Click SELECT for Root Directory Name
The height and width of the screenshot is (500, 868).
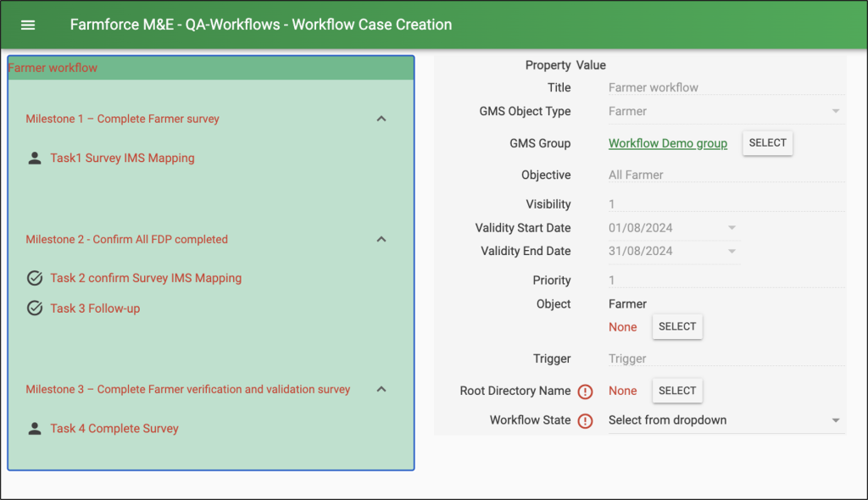pyautogui.click(x=676, y=391)
